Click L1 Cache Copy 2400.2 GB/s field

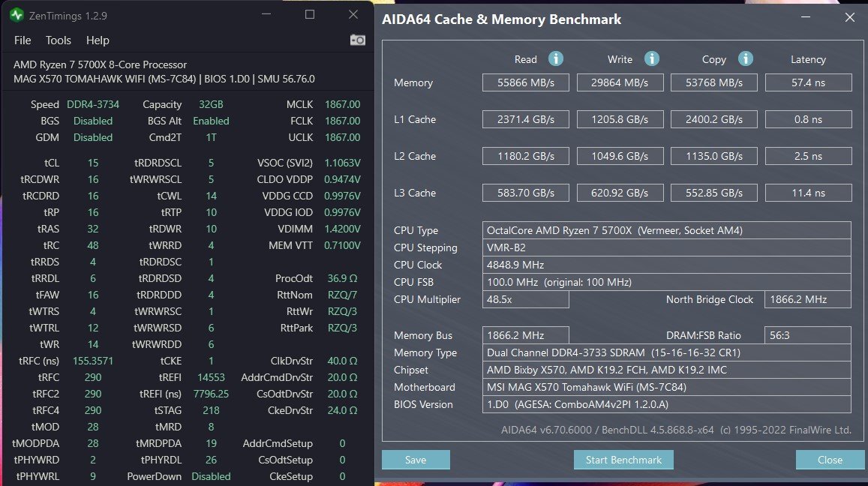pyautogui.click(x=714, y=119)
